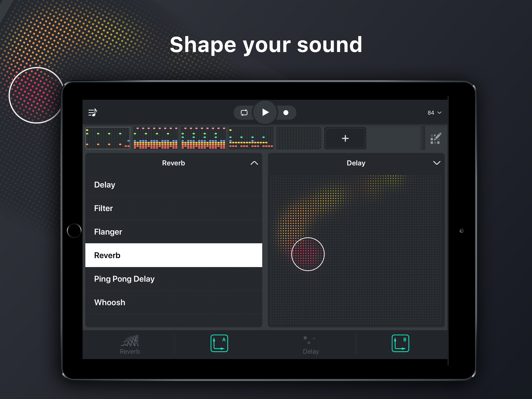Select the empty fifth pattern slot

coord(299,138)
